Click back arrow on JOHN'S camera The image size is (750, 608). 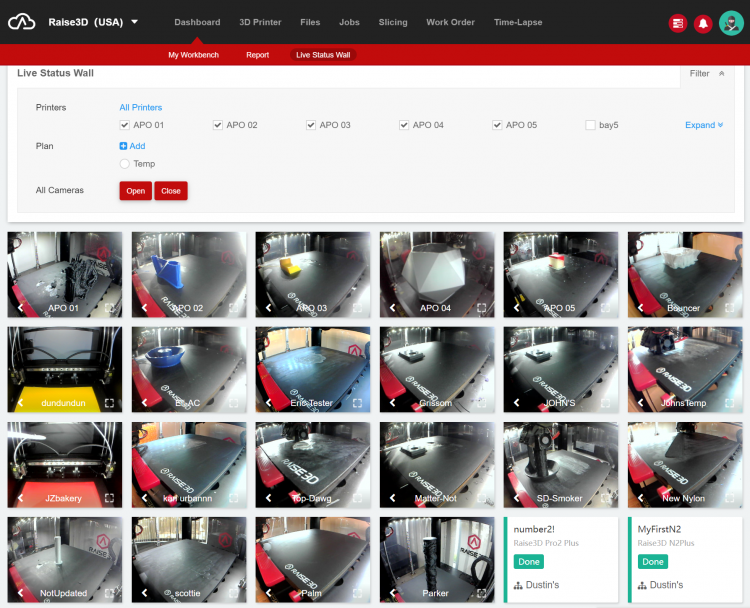(x=517, y=403)
